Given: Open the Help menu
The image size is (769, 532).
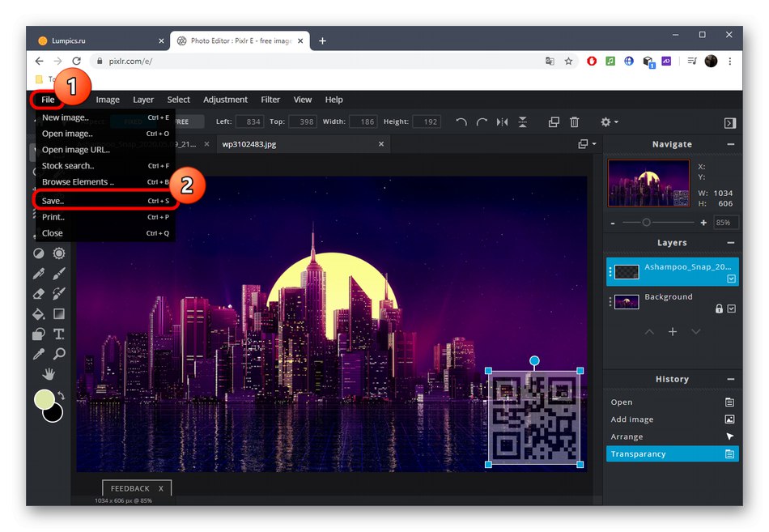Looking at the screenshot, I should (334, 100).
